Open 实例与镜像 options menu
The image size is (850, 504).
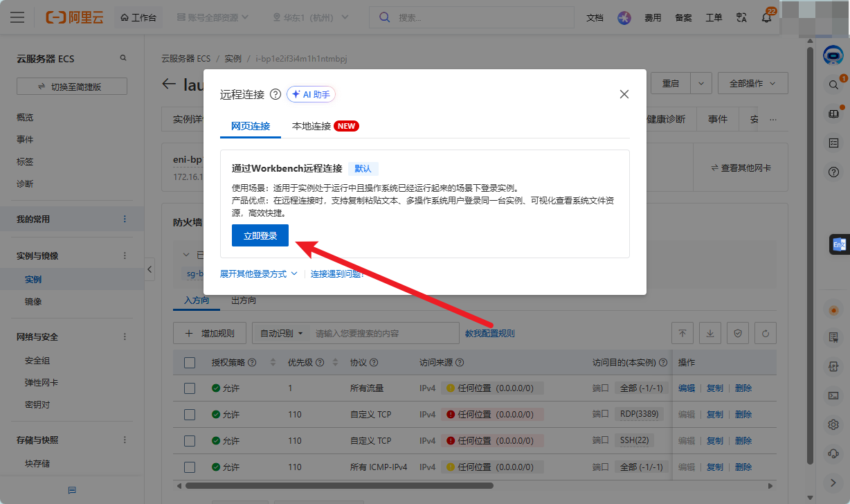coord(125,255)
